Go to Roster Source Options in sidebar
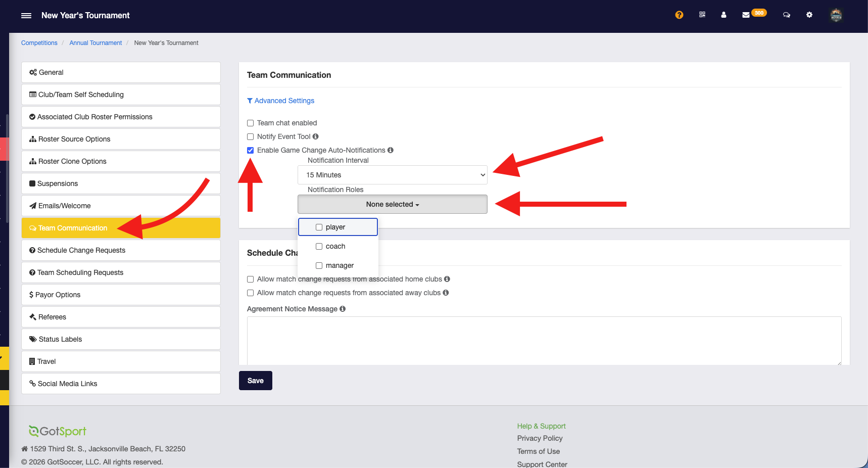 tap(121, 139)
